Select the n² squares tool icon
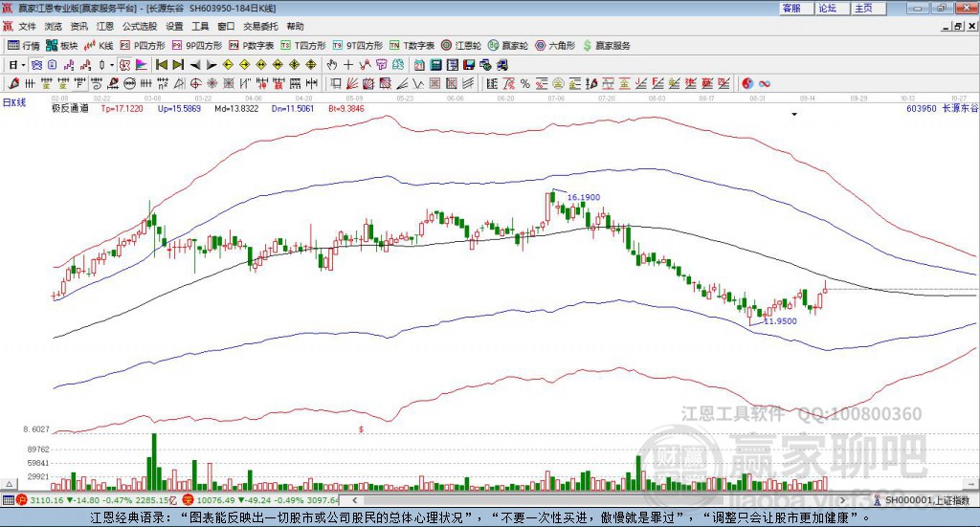This screenshot has height=527, width=980. (163, 83)
